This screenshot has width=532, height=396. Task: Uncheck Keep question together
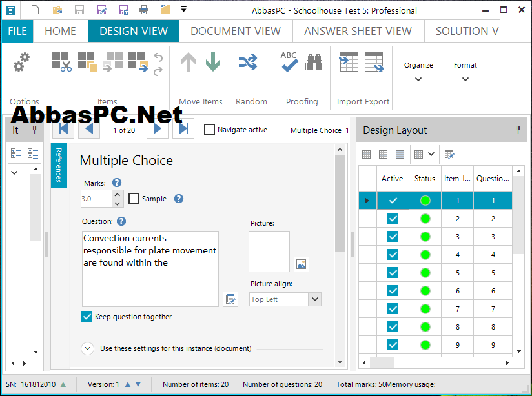[87, 316]
